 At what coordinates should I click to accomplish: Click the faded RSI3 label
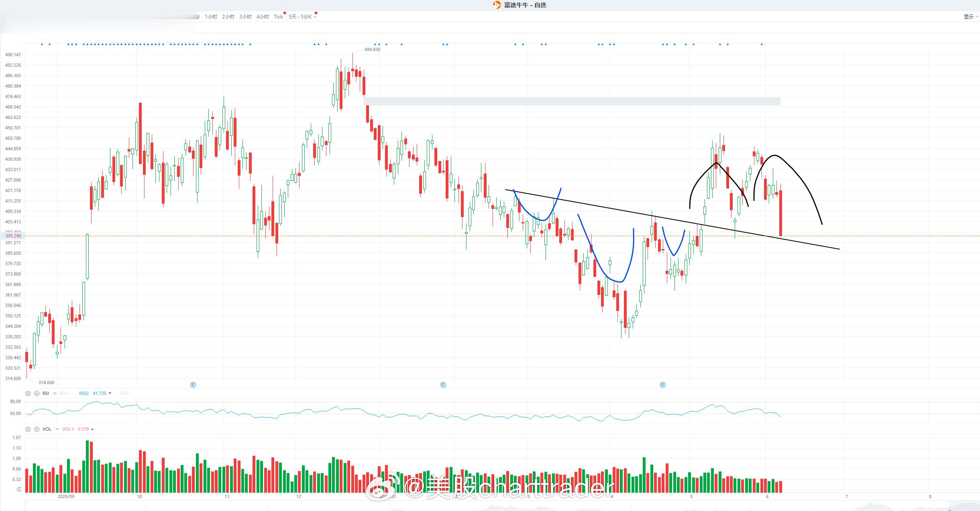pos(124,393)
